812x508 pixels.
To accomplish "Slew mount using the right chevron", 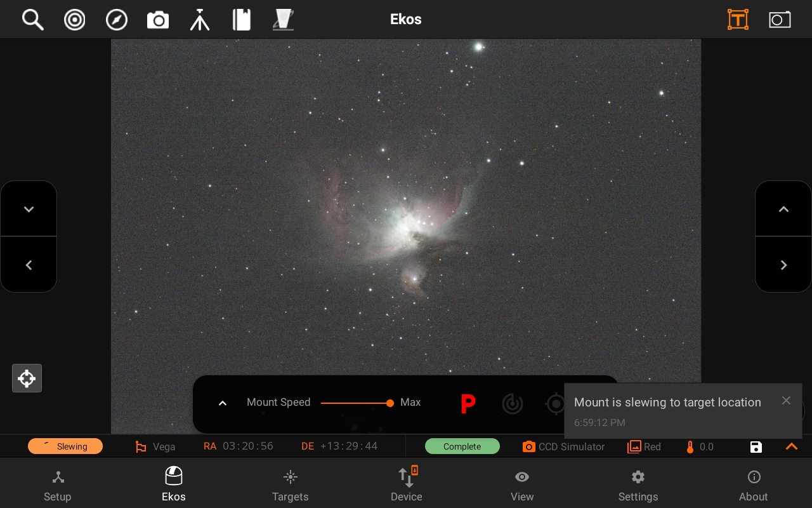I will coord(783,265).
